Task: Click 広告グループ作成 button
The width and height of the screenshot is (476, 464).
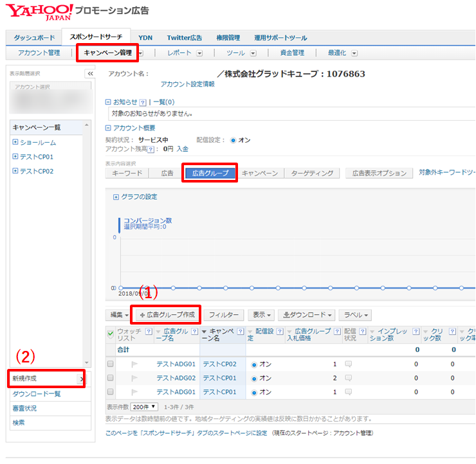Action: (x=167, y=315)
